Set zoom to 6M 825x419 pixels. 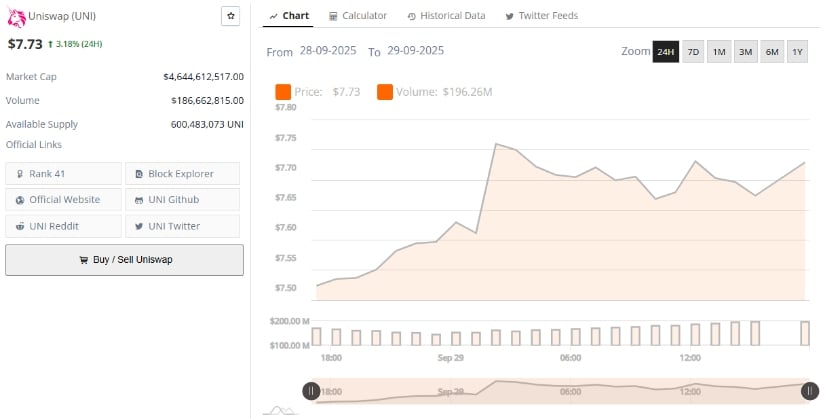point(772,52)
